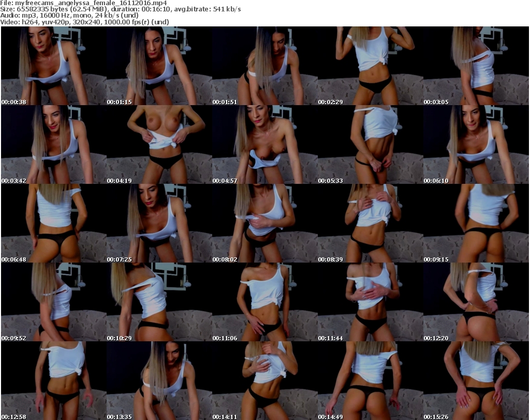Viewport: 530px width, 420px height.
Task: Pick the frame labeled 00:02:29
Action: [x=370, y=66]
